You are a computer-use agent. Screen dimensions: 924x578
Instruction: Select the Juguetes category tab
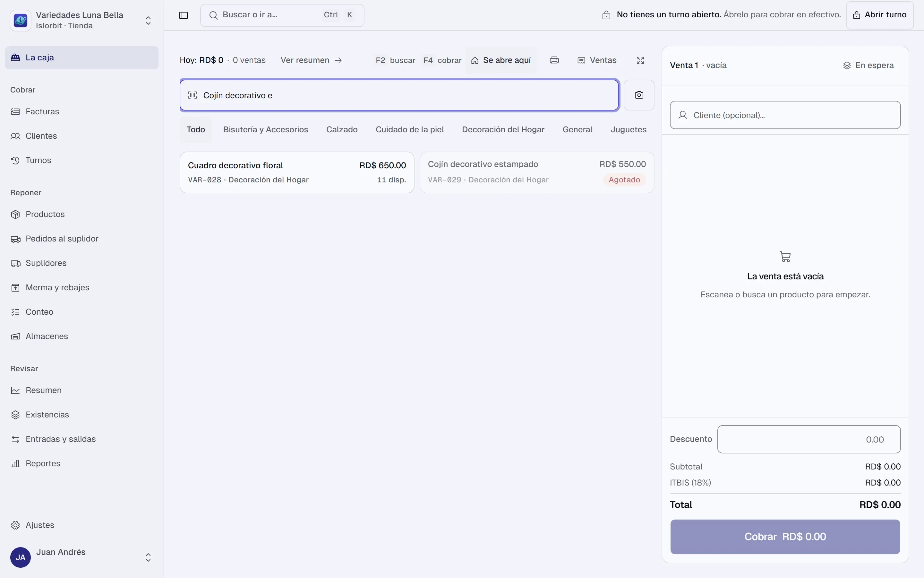(x=629, y=130)
